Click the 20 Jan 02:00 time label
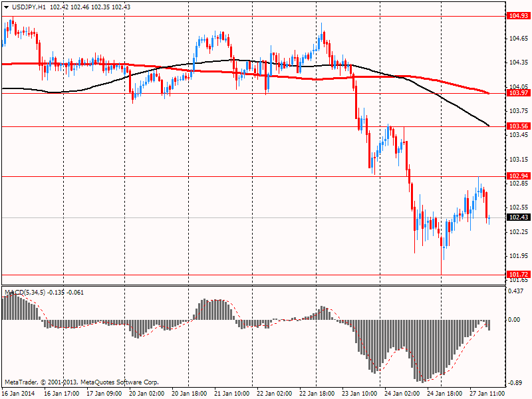Screen dimensions: 532x399 pos(147,393)
